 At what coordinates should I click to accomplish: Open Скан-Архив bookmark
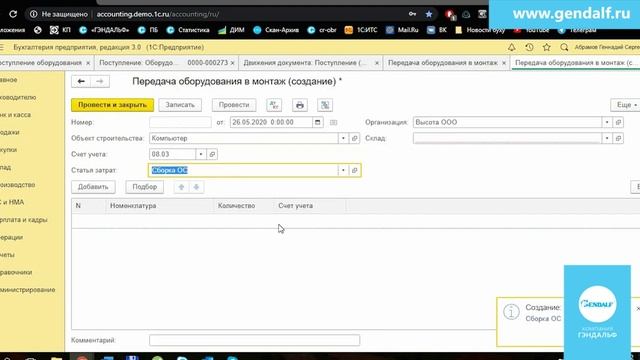point(276,30)
